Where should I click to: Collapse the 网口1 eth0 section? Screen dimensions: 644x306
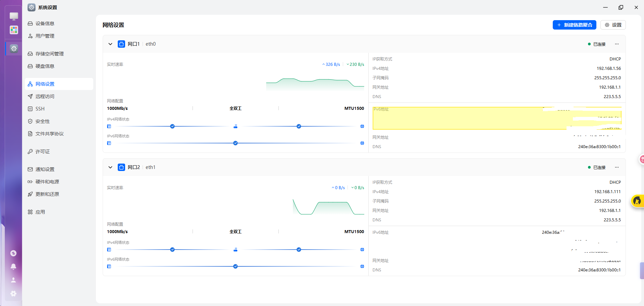[110, 44]
